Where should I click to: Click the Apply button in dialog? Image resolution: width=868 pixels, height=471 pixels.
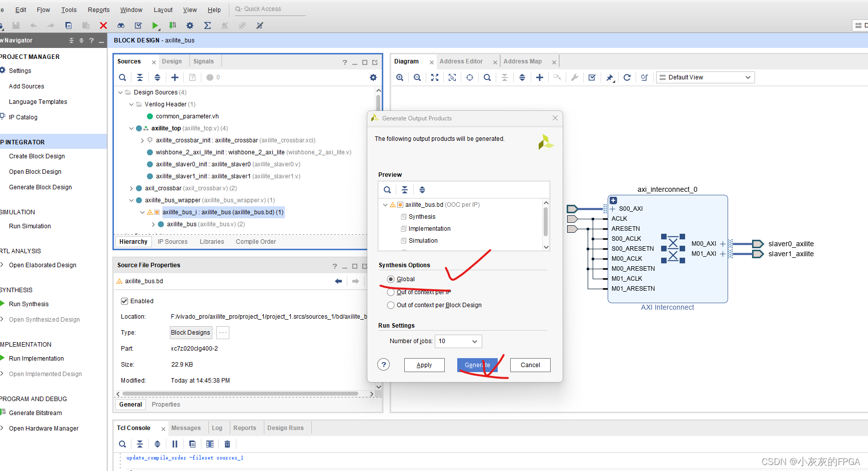pos(424,365)
